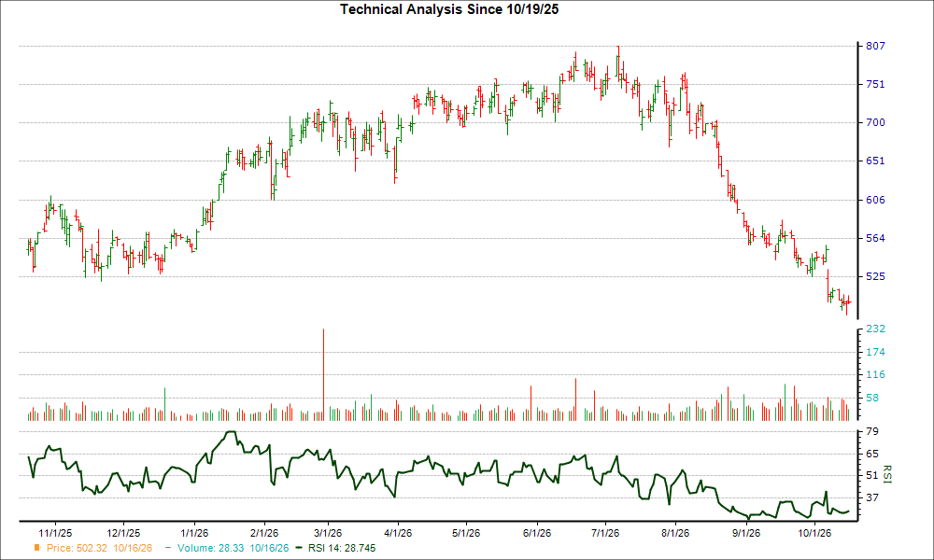Click the 'Volume: 28.33 10/16/26' legend text
Image resolution: width=934 pixels, height=560 pixels.
233,548
